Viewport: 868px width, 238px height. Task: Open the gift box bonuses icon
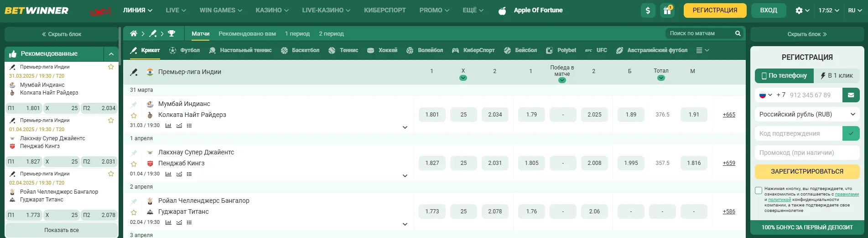pyautogui.click(x=667, y=10)
